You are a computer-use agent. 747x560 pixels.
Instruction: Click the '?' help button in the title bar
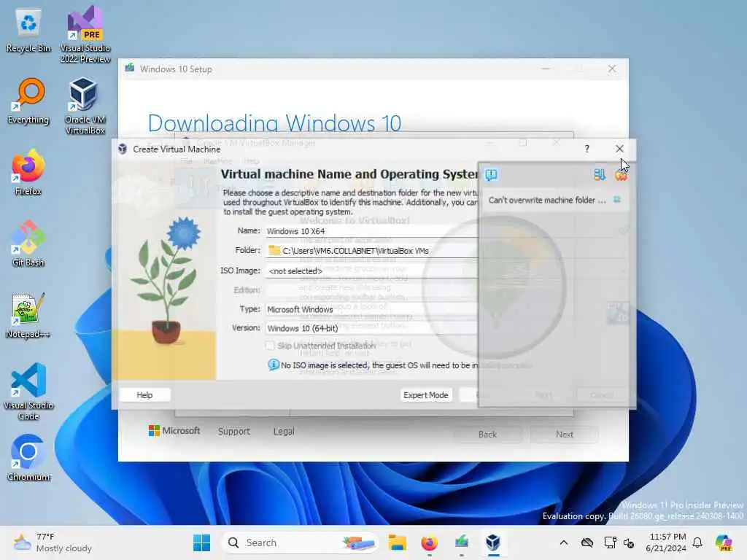pos(587,149)
